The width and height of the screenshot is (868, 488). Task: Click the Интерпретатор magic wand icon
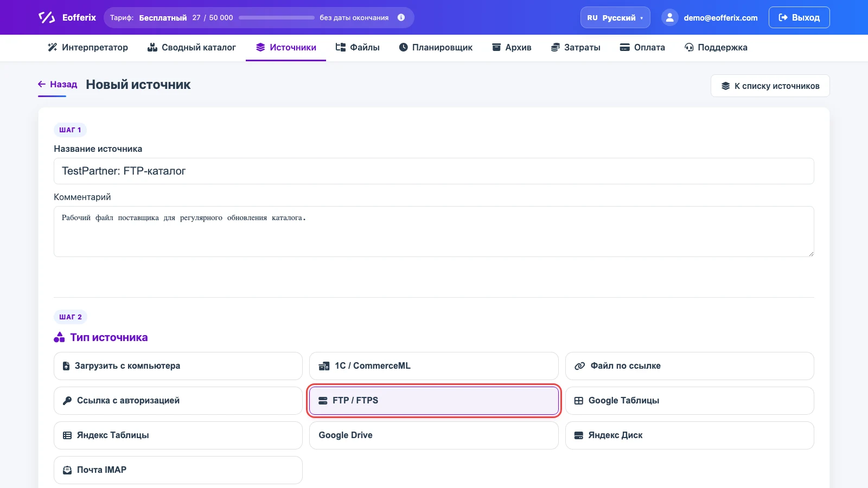[x=53, y=47]
